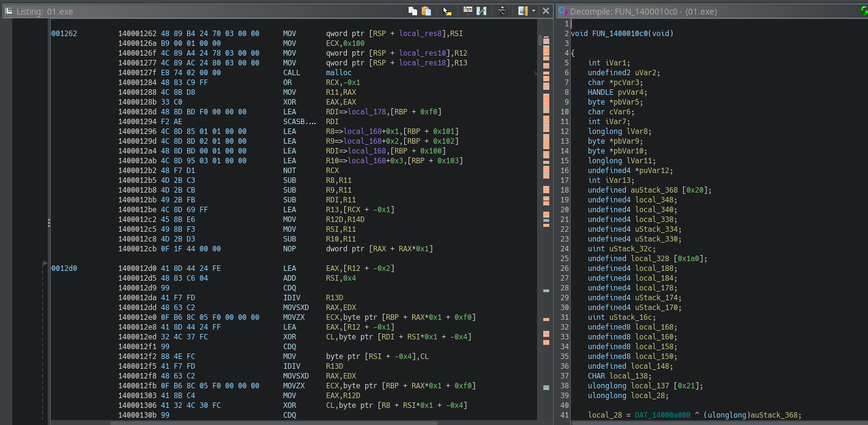
Task: Click address 1400012d0 in listing
Action: point(138,268)
